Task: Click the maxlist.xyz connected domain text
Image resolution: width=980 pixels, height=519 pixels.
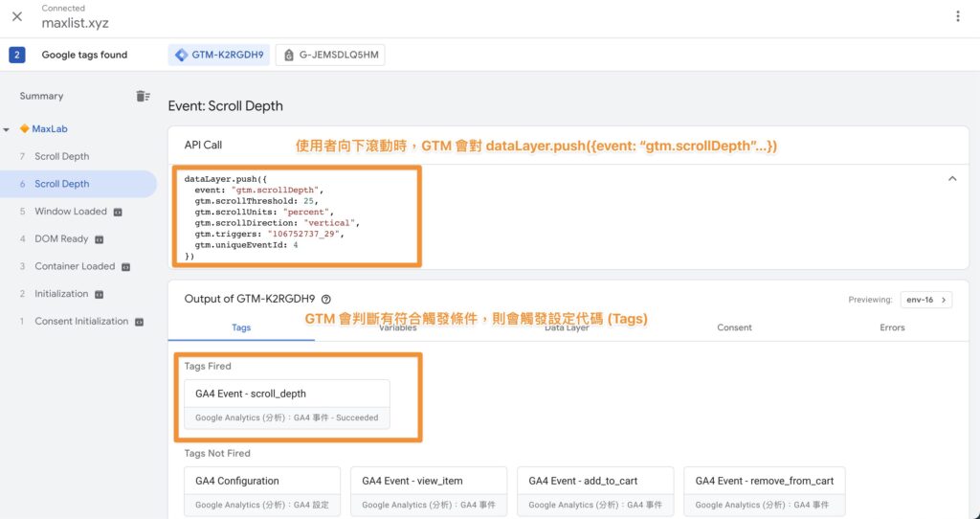Action: (75, 24)
